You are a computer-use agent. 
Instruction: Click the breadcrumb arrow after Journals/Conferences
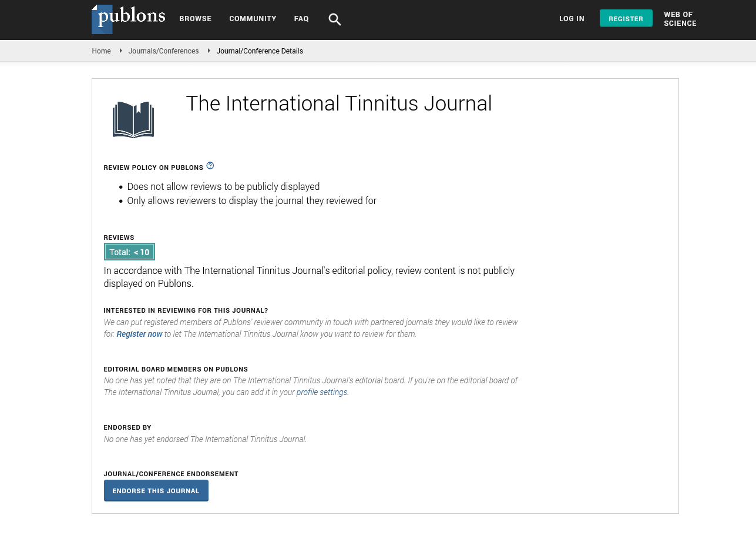[x=209, y=51]
